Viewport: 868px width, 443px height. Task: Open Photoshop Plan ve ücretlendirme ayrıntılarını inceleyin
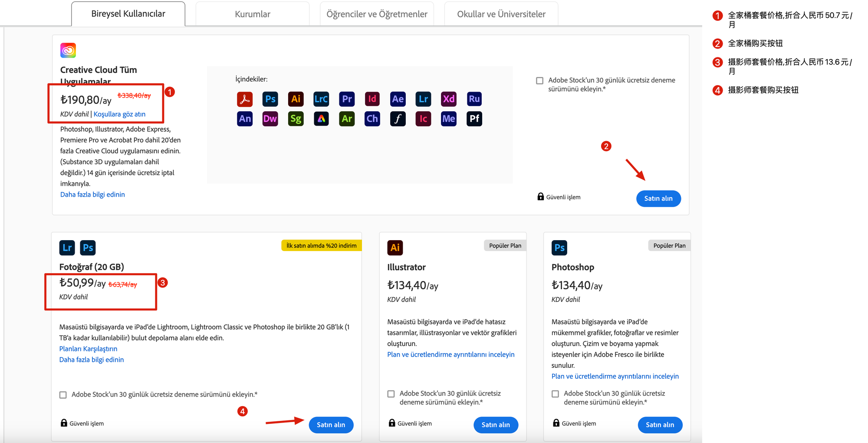click(x=615, y=376)
